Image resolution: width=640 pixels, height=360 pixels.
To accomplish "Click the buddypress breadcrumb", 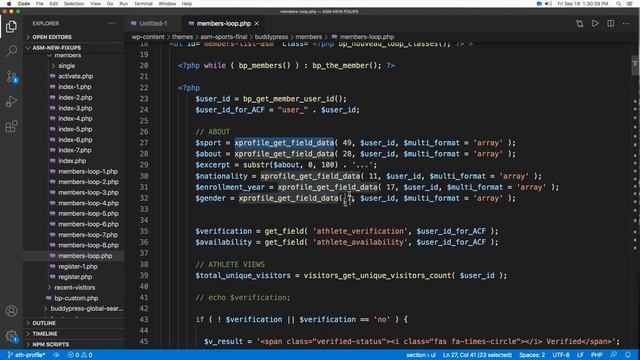I will click(271, 37).
